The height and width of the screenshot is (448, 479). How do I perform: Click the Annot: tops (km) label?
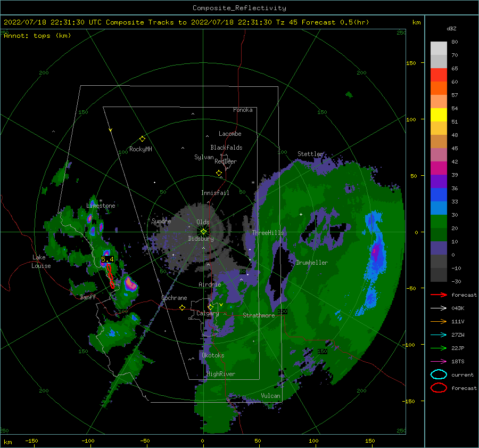coord(37,36)
